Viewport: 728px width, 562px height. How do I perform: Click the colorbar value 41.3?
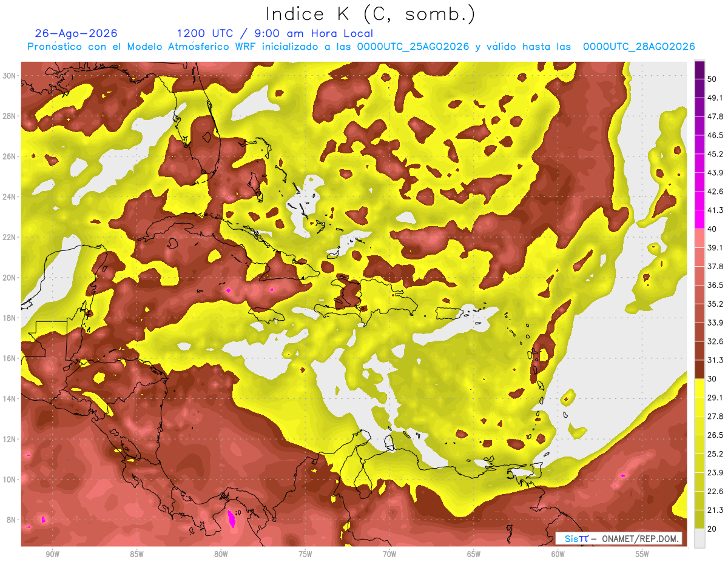click(715, 210)
